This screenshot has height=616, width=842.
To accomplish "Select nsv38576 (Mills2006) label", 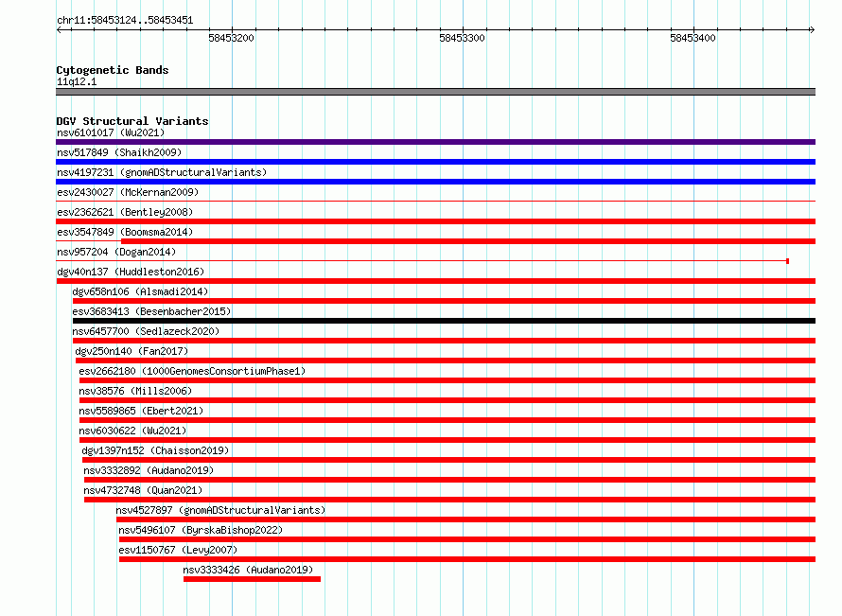I will 135,391.
